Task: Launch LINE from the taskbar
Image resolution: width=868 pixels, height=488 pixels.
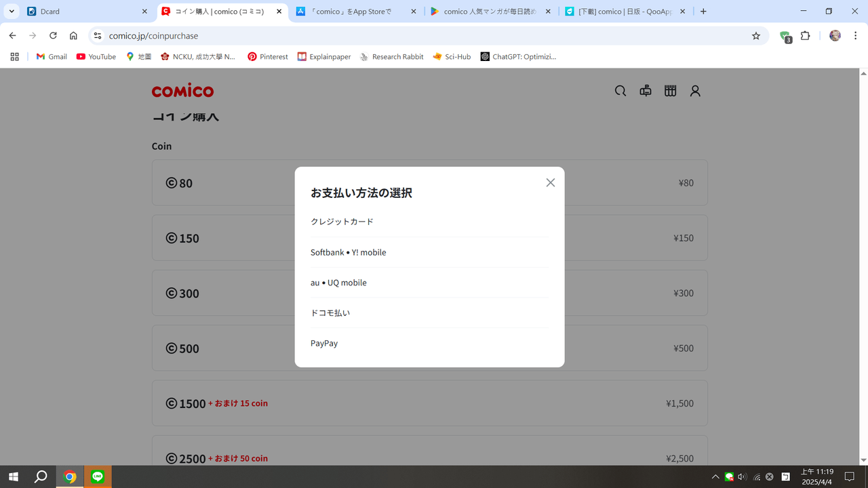Action: point(97,476)
